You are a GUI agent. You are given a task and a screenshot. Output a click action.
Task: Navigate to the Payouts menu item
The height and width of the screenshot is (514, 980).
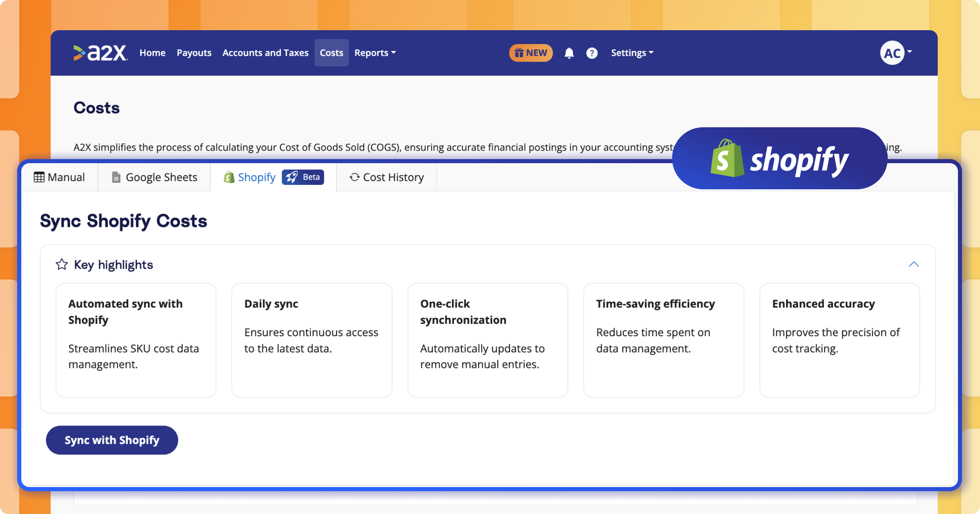point(194,53)
